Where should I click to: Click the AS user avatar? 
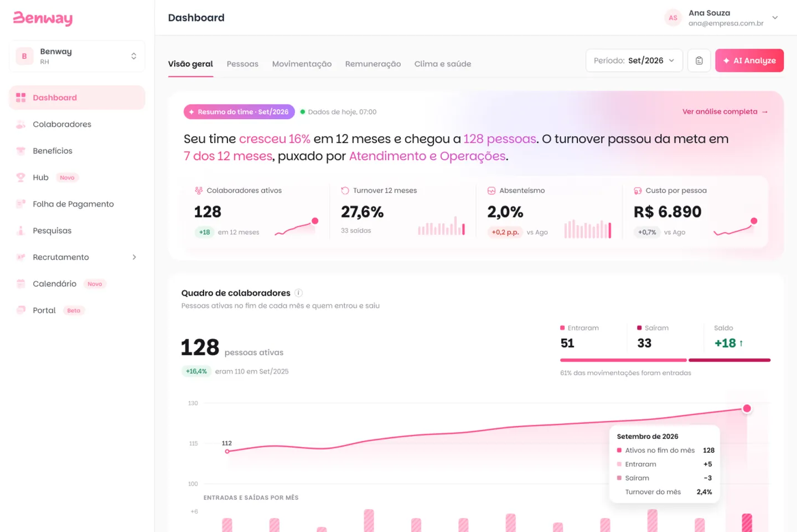(673, 18)
